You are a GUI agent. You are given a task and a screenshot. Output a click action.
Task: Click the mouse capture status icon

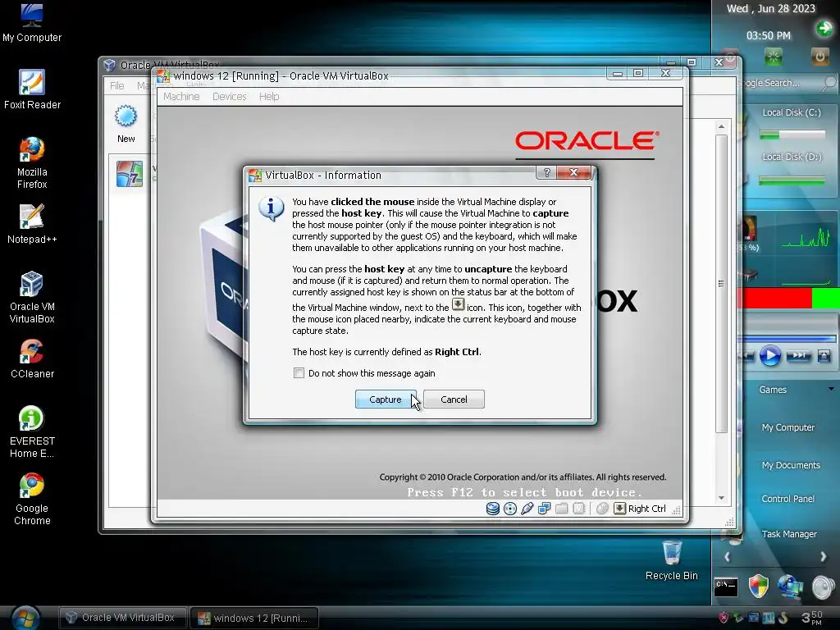(x=602, y=509)
